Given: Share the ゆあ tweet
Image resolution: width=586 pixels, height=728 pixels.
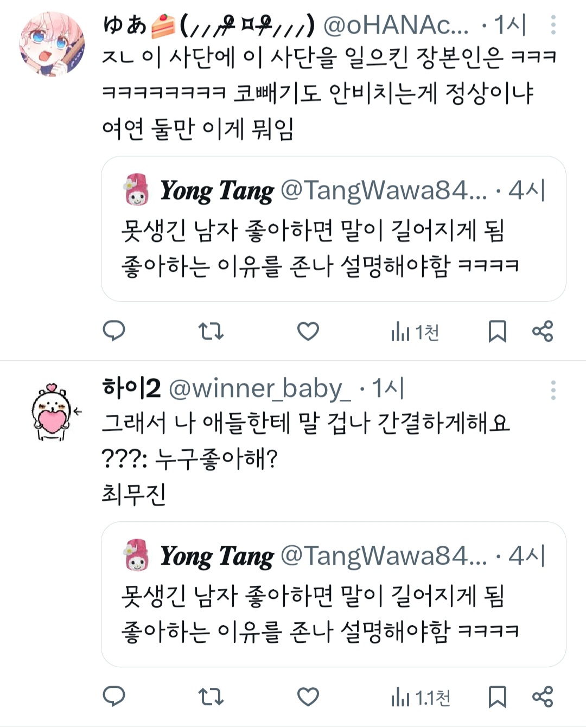Looking at the screenshot, I should (542, 331).
